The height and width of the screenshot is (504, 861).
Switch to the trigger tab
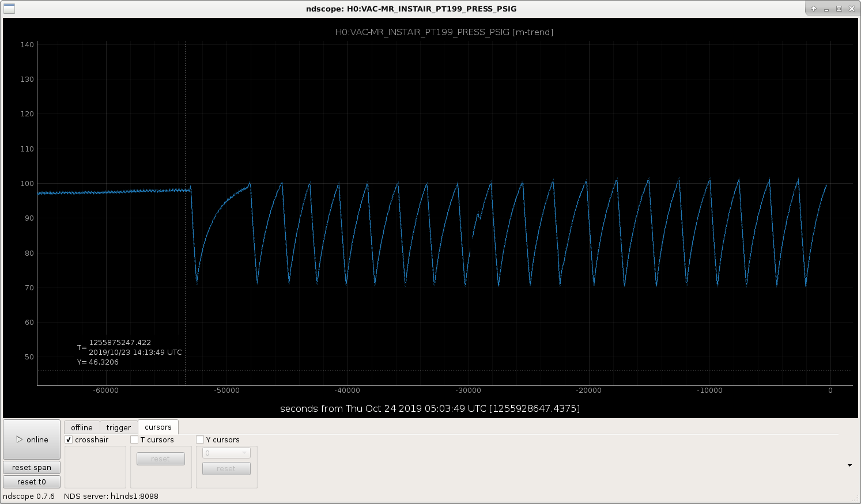119,427
